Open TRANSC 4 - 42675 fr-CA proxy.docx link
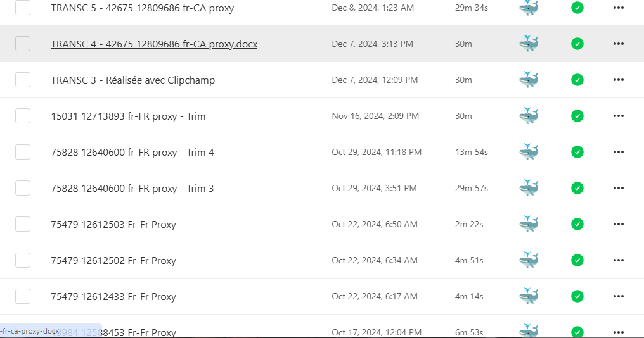644x338 pixels. click(x=154, y=44)
